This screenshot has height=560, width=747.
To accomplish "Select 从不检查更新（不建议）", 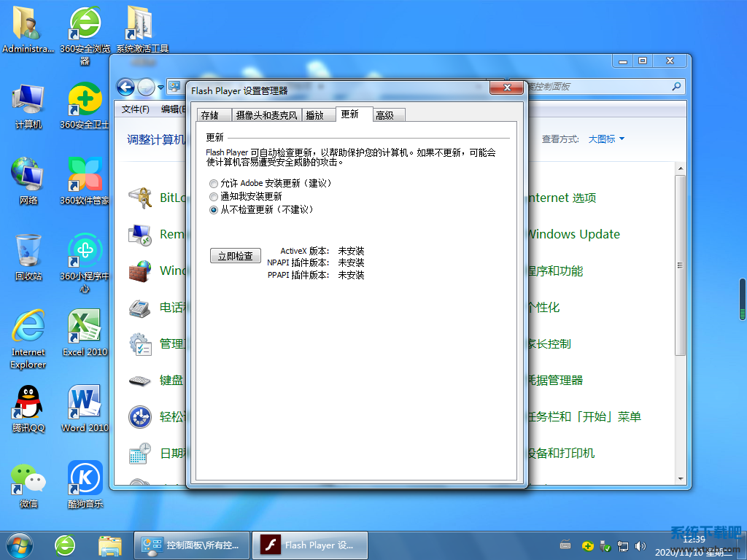I will tap(214, 209).
